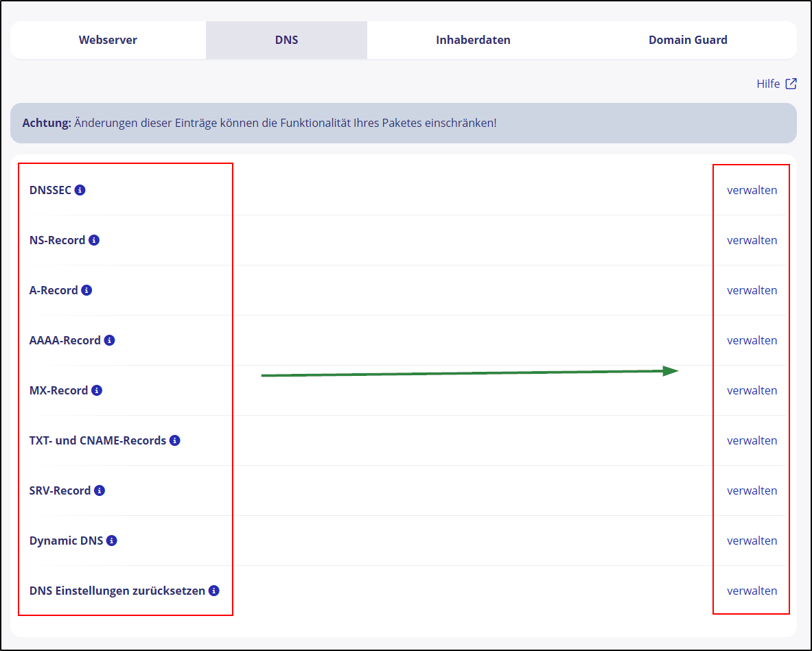
Task: Click the info icon beside NS-Record
Action: 95,240
